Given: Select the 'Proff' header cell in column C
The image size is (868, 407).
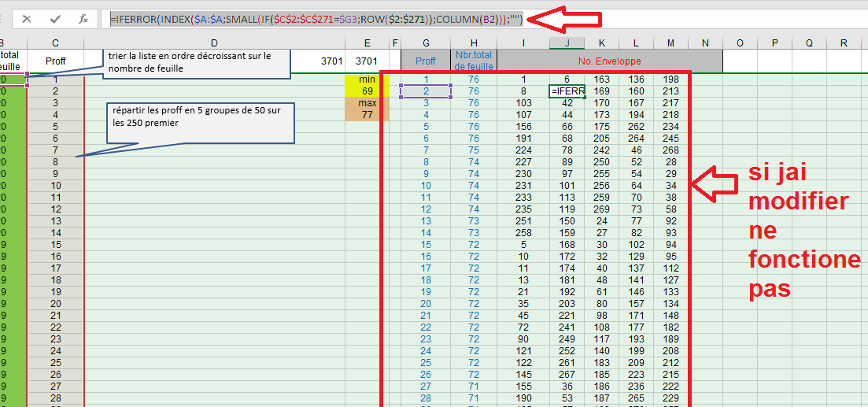Looking at the screenshot, I should click(x=55, y=61).
